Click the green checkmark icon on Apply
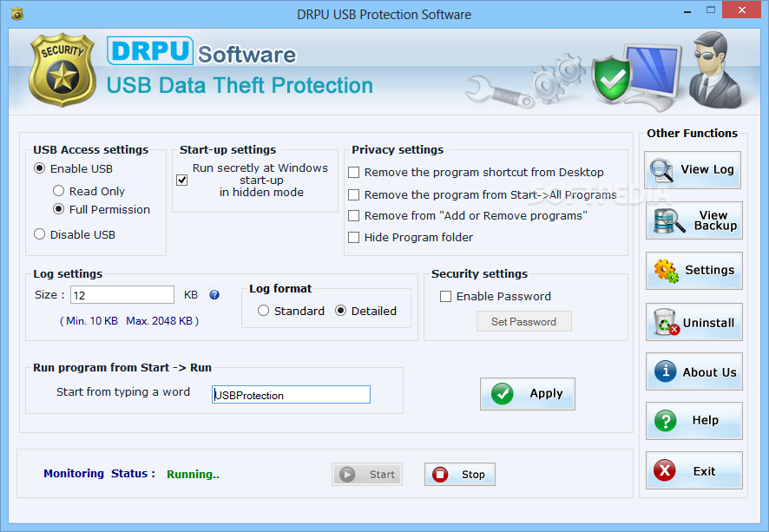The image size is (769, 532). tap(503, 394)
